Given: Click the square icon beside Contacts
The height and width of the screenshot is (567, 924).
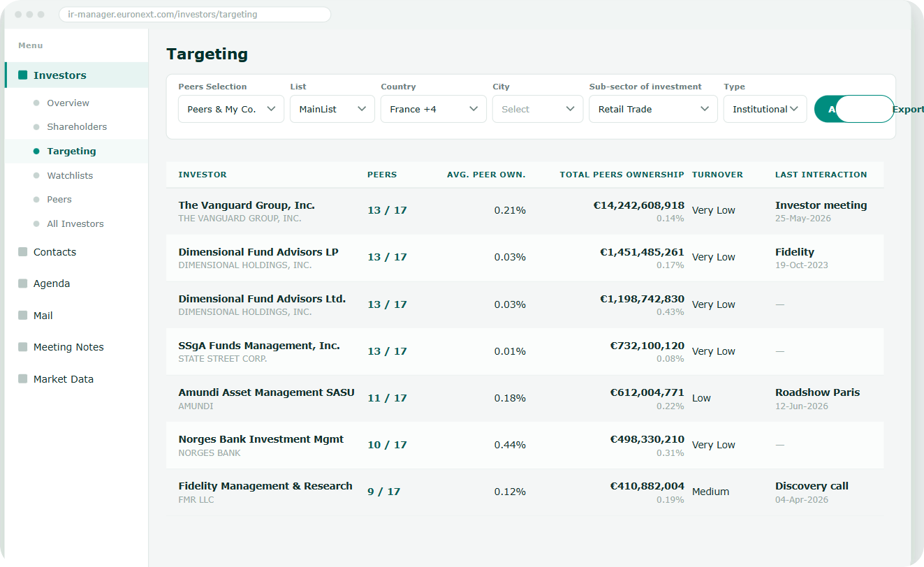Looking at the screenshot, I should 23,252.
